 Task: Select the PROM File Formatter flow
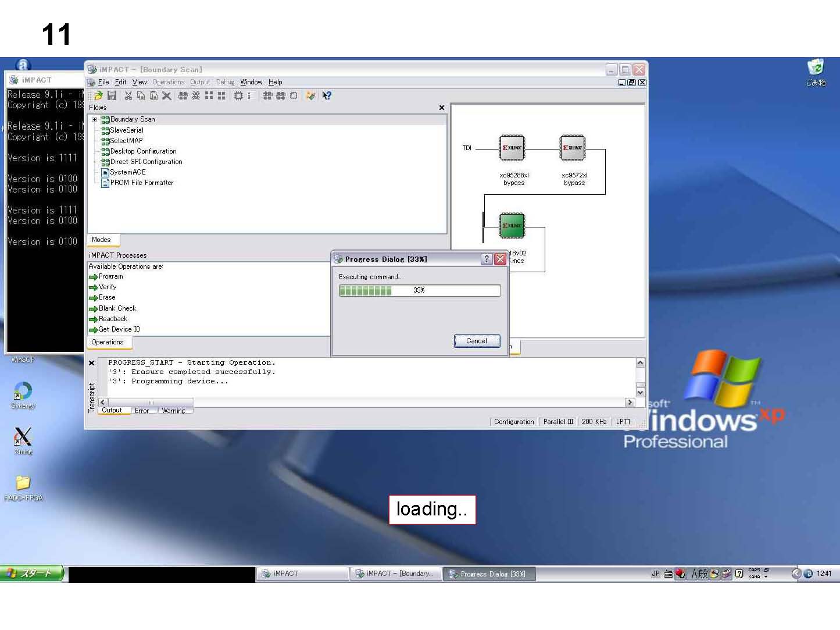[142, 183]
